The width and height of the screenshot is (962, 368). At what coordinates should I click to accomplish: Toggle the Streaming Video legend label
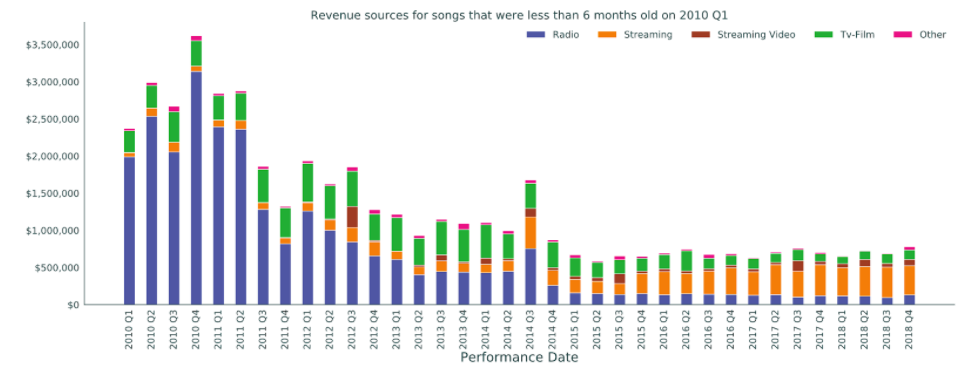pyautogui.click(x=756, y=35)
